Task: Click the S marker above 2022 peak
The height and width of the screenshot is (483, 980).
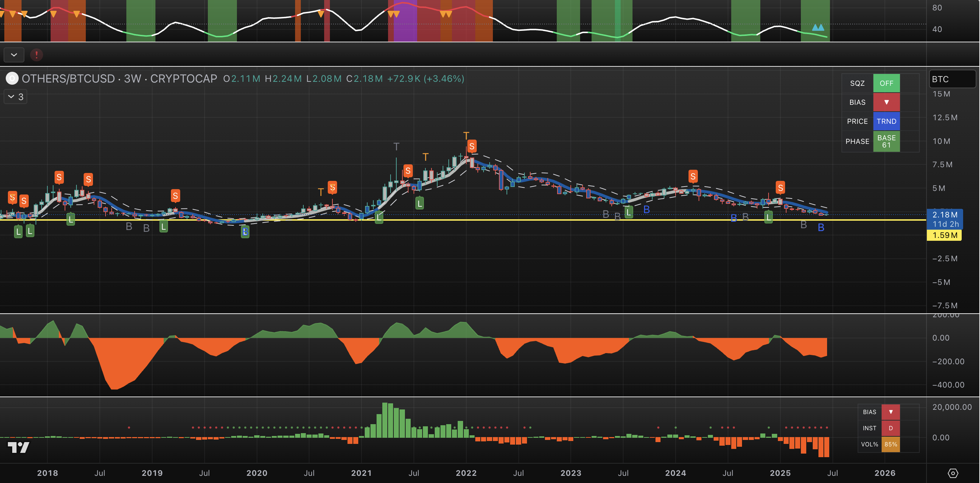Action: (472, 146)
